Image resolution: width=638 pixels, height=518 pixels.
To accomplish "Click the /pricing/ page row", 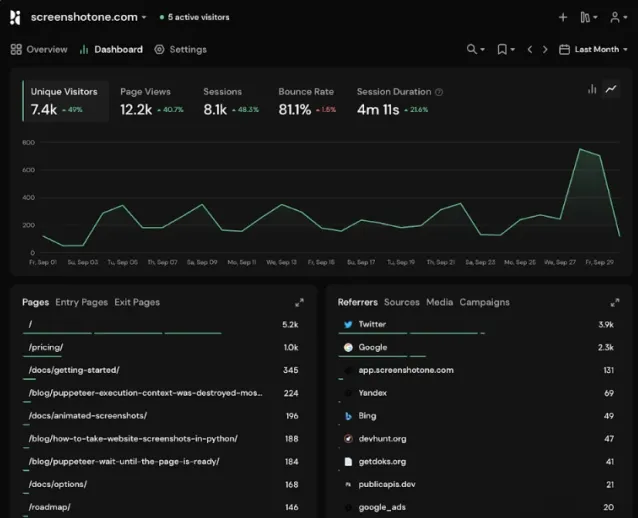I will (161, 348).
